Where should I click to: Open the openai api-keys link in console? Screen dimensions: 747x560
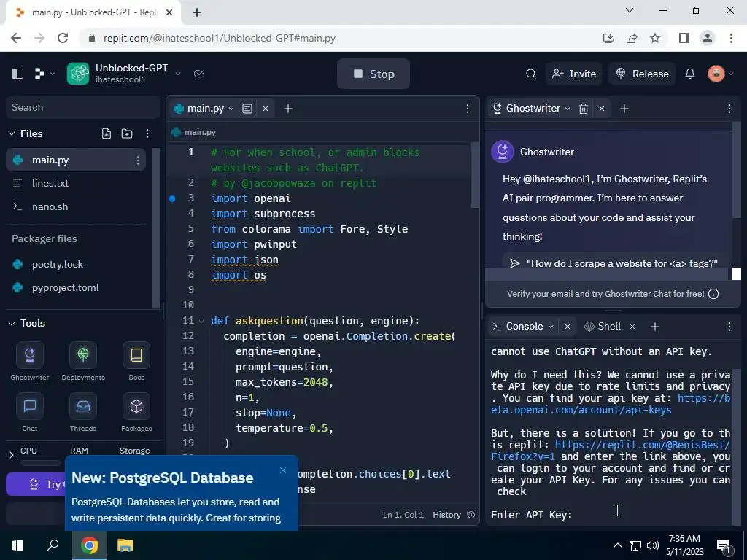point(610,404)
